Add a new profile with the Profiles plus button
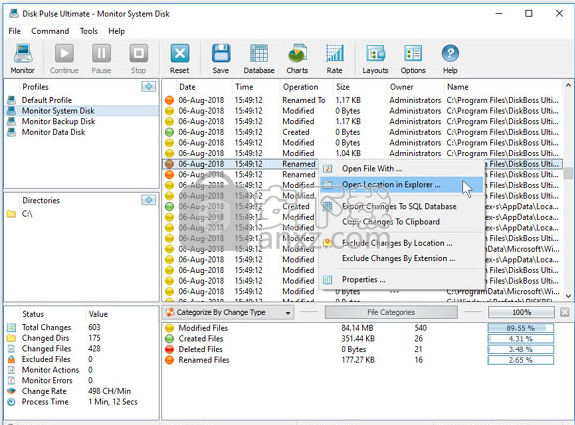The width and height of the screenshot is (575, 425). (149, 87)
